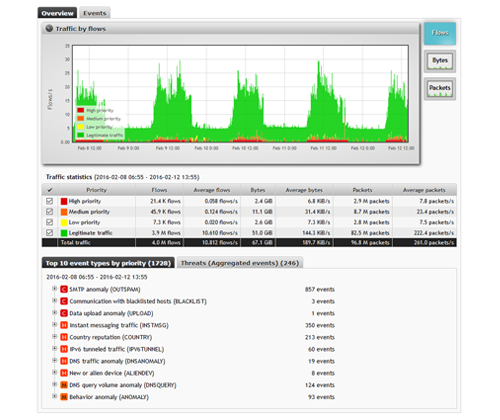This screenshot has width=500, height=420.
Task: Select the Packets chart view icon
Action: click(440, 89)
